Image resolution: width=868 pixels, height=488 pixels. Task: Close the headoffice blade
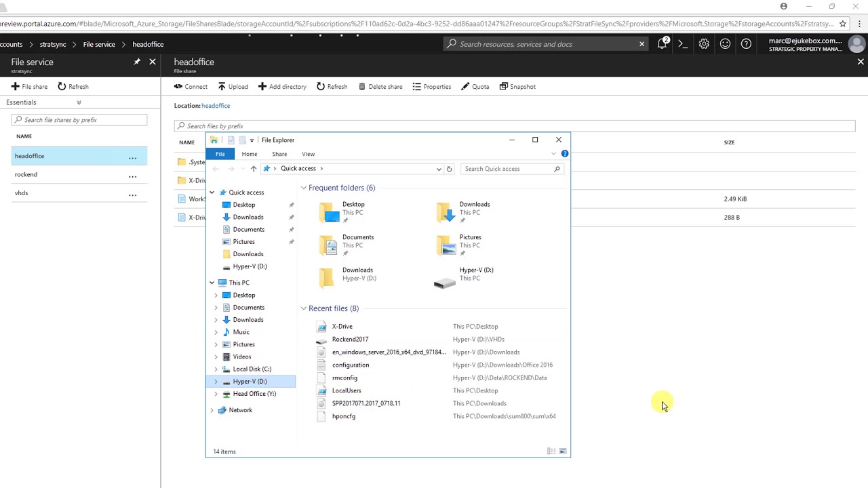coord(861,62)
